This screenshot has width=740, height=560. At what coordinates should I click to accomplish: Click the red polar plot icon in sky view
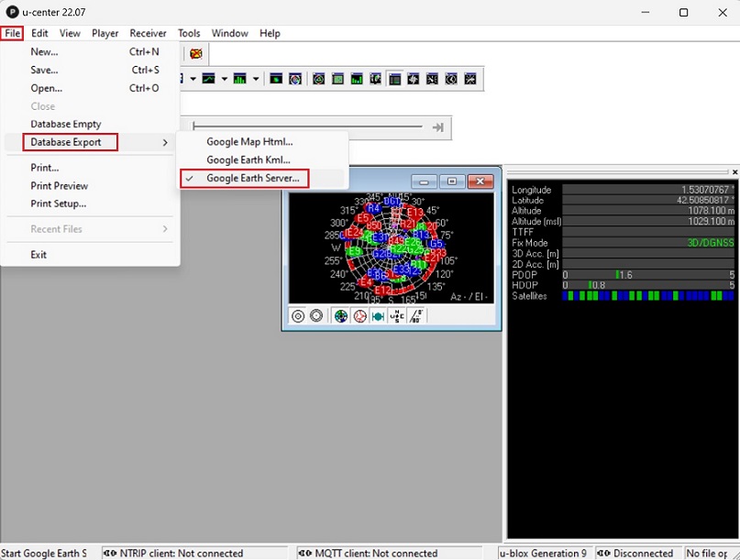tap(359, 316)
